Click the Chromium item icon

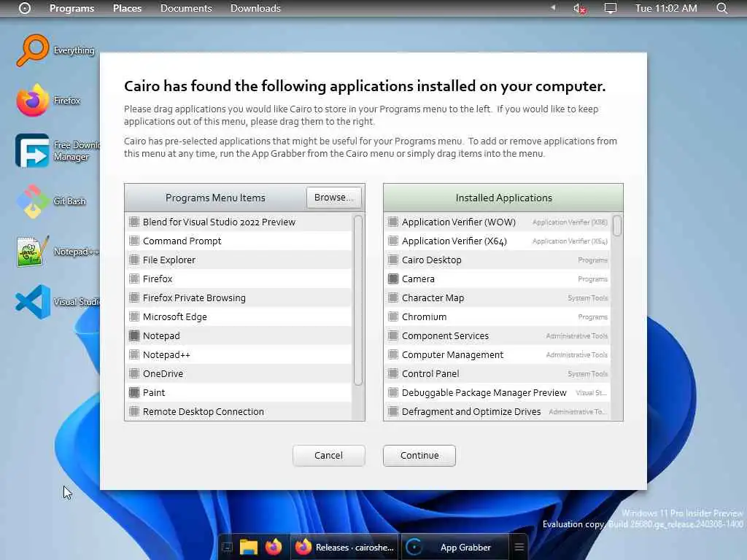point(393,316)
